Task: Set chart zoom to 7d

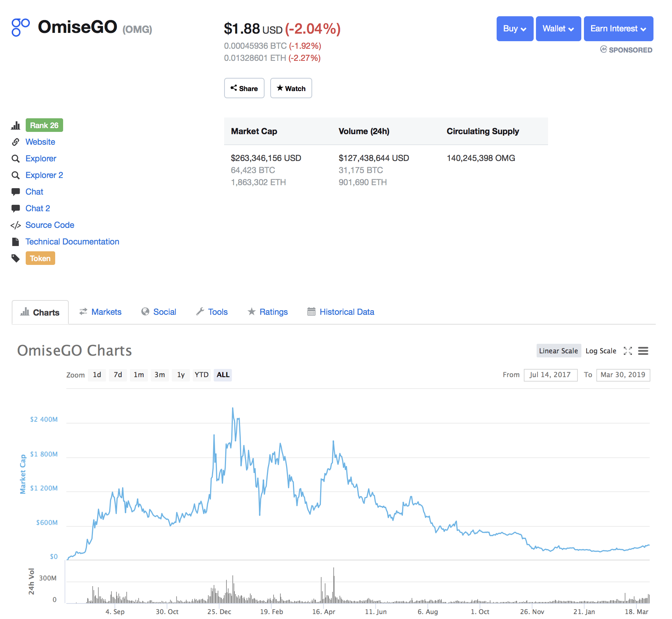Action: 118,375
